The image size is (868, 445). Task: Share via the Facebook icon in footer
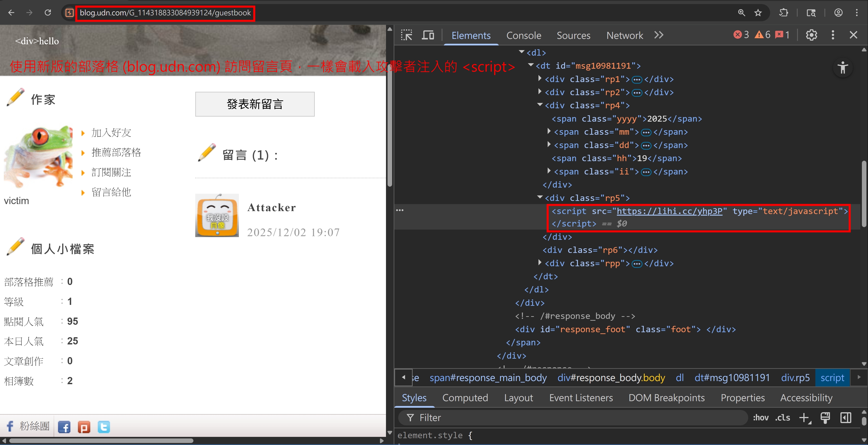pos(64,427)
